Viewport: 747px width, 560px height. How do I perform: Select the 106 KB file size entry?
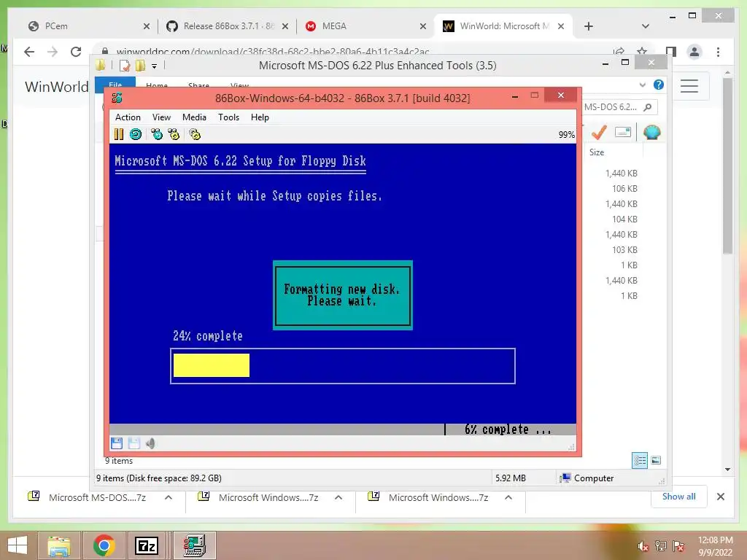pyautogui.click(x=624, y=189)
